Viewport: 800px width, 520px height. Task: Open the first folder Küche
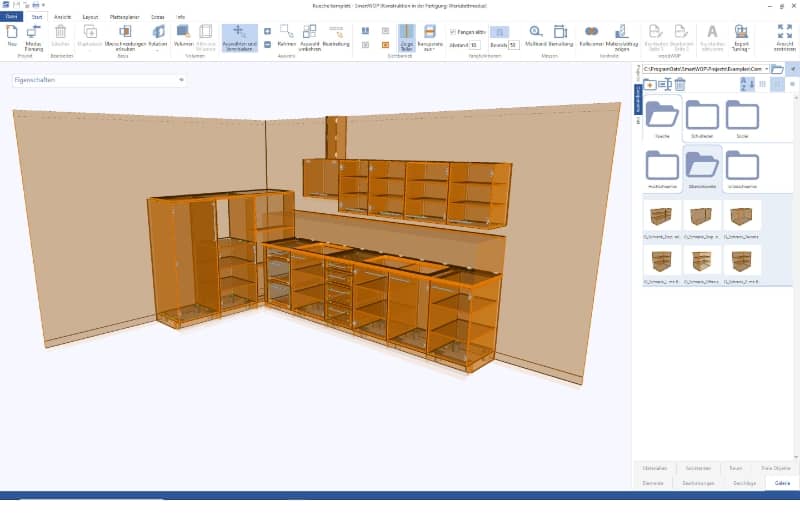(x=662, y=118)
